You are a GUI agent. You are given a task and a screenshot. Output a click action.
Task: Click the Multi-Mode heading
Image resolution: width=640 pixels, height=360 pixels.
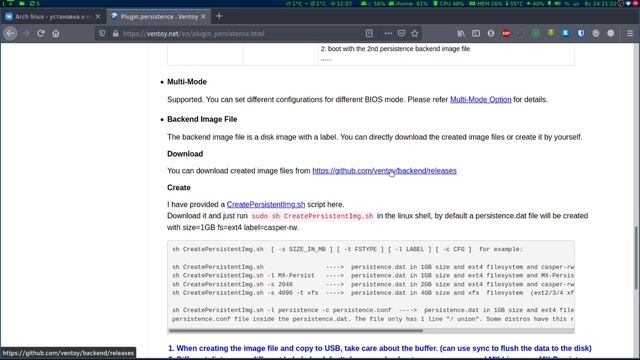pos(187,82)
